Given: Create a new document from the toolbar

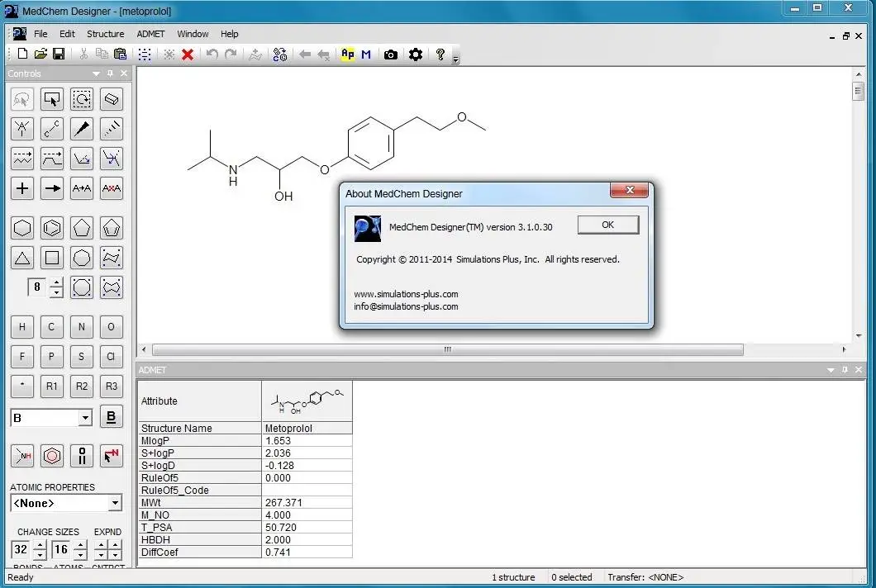Looking at the screenshot, I should (22, 55).
